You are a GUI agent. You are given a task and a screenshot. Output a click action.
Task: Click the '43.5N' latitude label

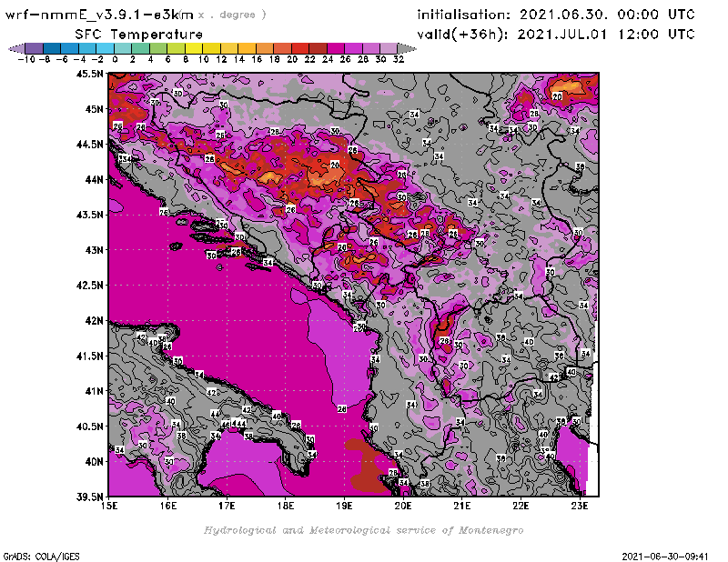tap(90, 215)
